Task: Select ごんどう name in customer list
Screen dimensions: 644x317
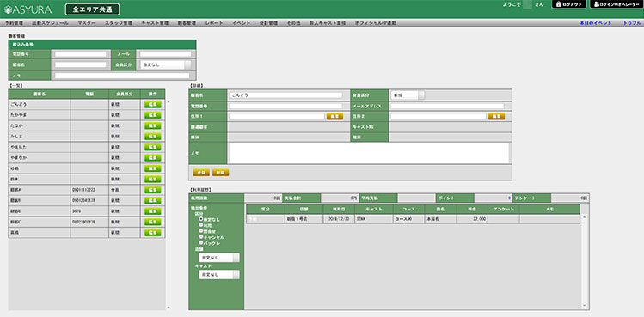Action: click(x=19, y=104)
